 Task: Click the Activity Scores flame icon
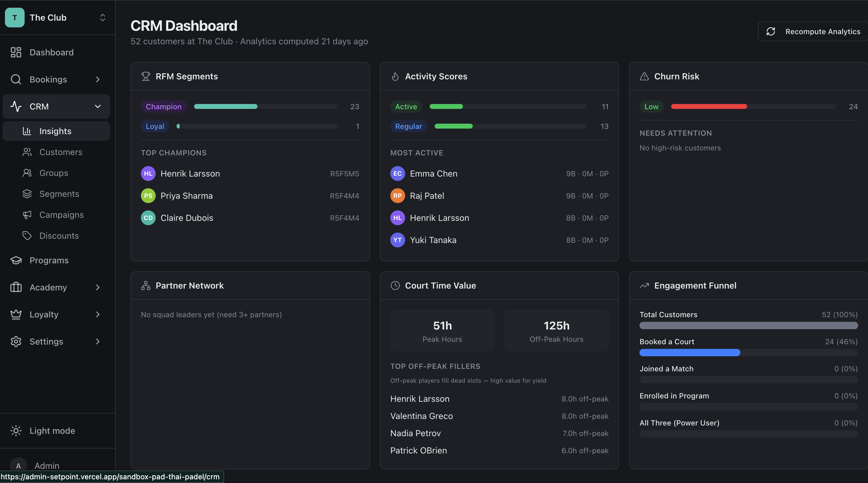pos(395,76)
